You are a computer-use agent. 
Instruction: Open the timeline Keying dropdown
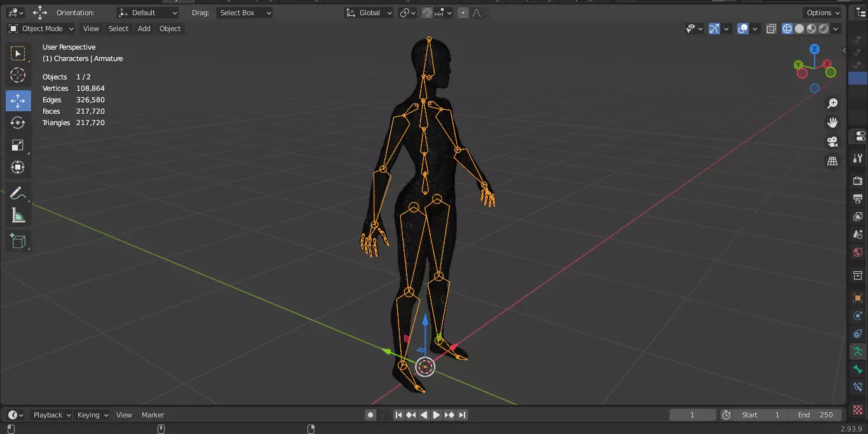click(93, 415)
